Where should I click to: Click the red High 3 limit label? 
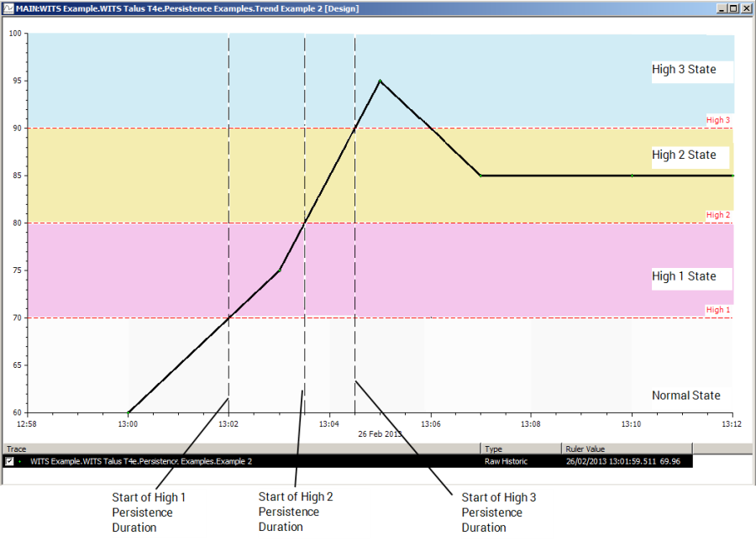click(717, 120)
